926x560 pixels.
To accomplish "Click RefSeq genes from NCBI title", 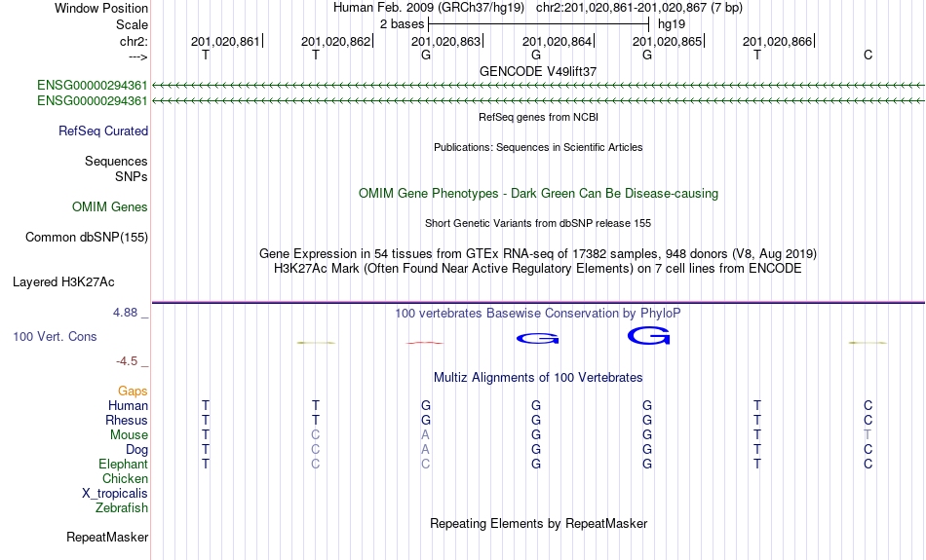I will click(539, 117).
